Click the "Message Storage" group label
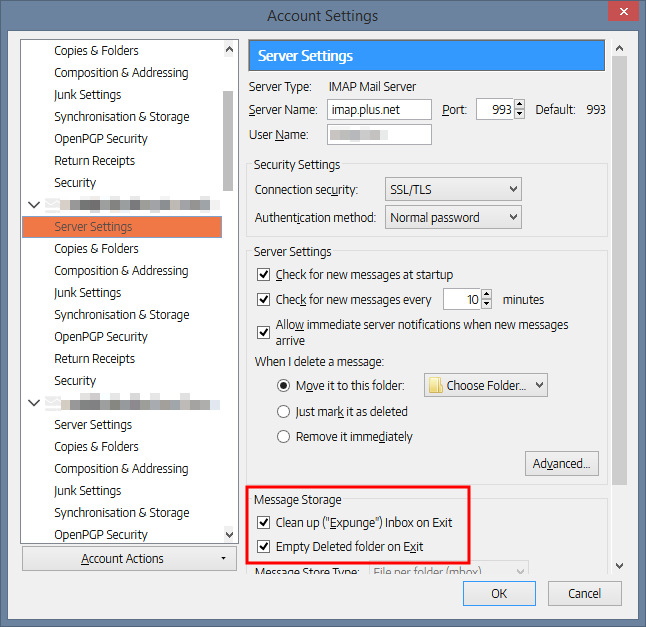 click(x=297, y=500)
